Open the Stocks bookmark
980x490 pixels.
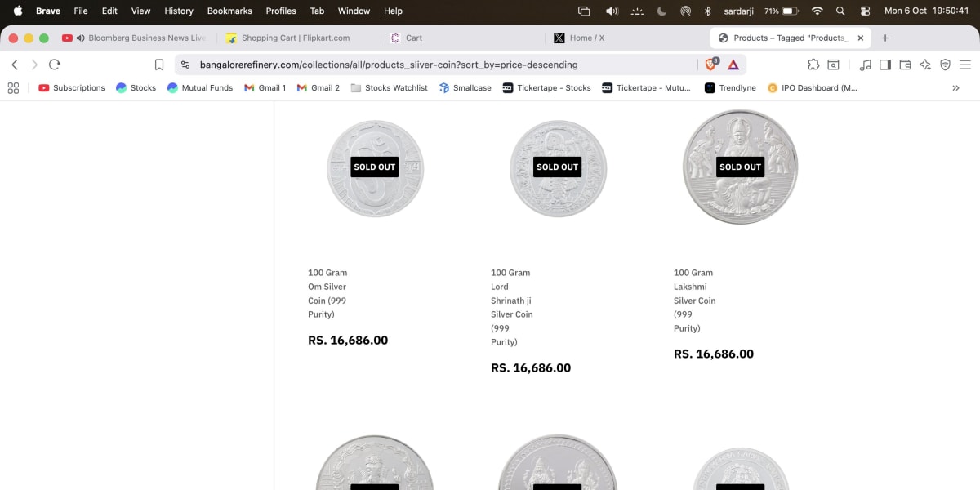(136, 87)
